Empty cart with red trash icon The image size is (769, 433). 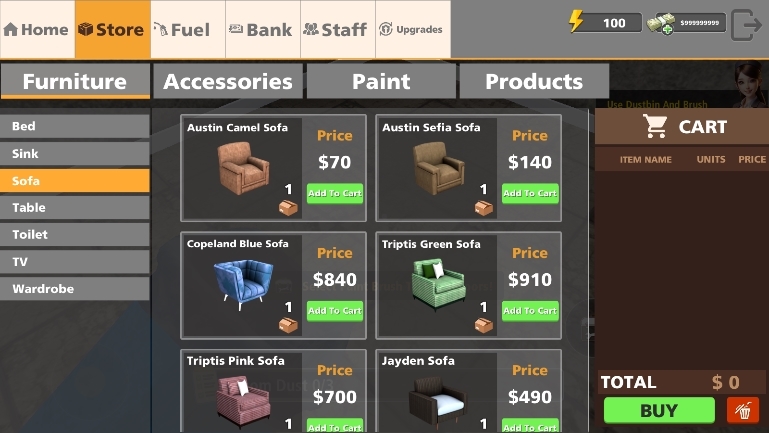tap(743, 410)
